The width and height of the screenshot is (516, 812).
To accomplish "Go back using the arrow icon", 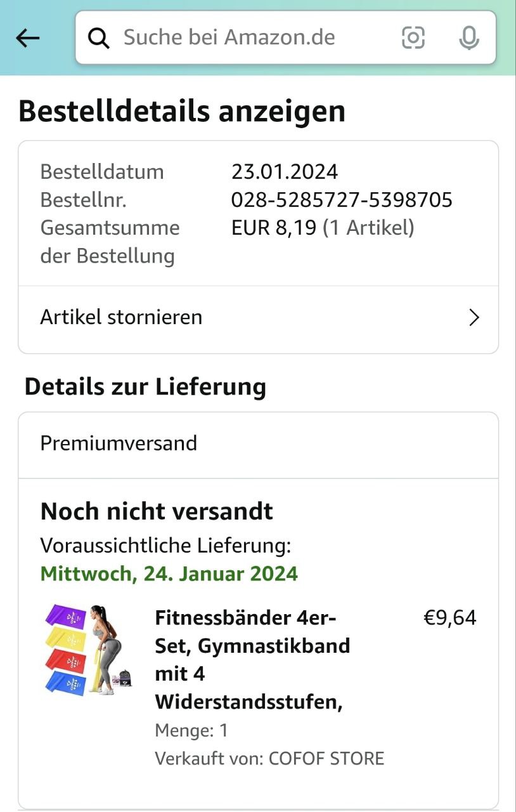I will click(x=27, y=38).
